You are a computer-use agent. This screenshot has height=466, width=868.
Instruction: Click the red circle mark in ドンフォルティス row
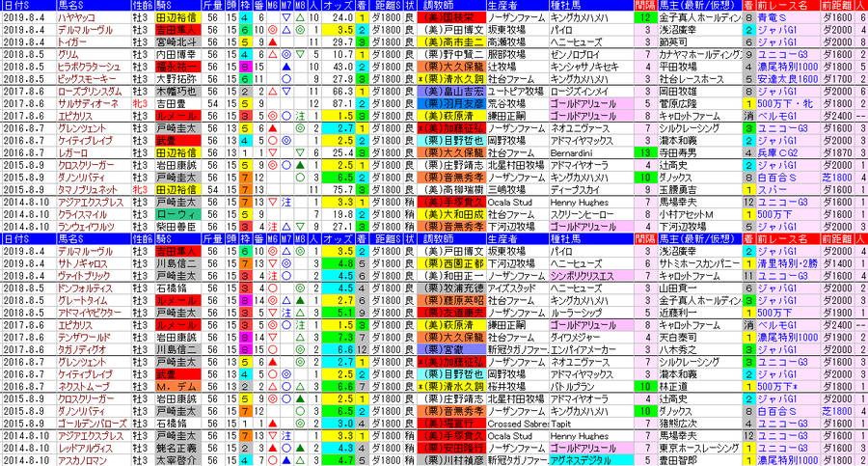click(272, 288)
